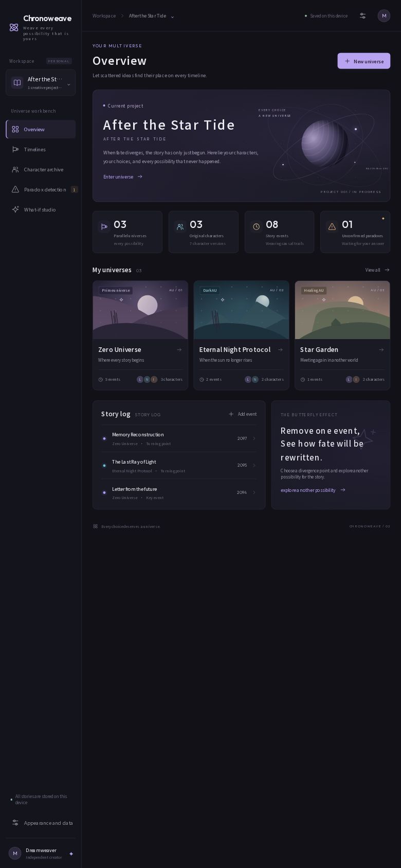Click the clock icon next to 5 events
Viewport: 401px width, 868px height.
point(101,380)
